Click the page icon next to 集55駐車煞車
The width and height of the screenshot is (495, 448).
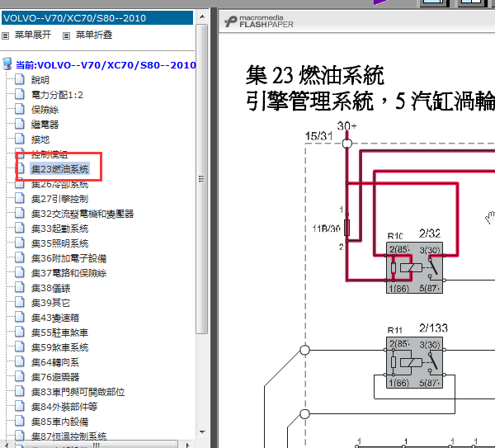(20, 332)
